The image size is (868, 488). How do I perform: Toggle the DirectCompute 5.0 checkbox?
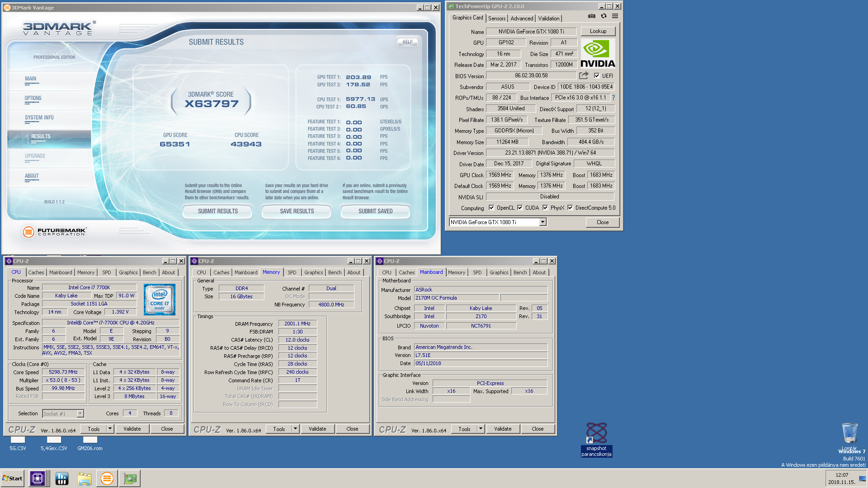click(x=570, y=208)
